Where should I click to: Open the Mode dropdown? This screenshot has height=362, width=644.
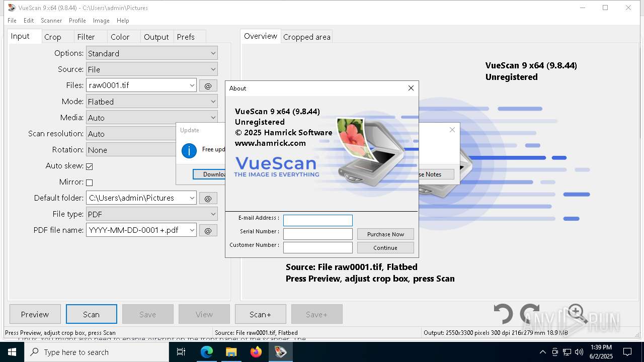pyautogui.click(x=151, y=102)
